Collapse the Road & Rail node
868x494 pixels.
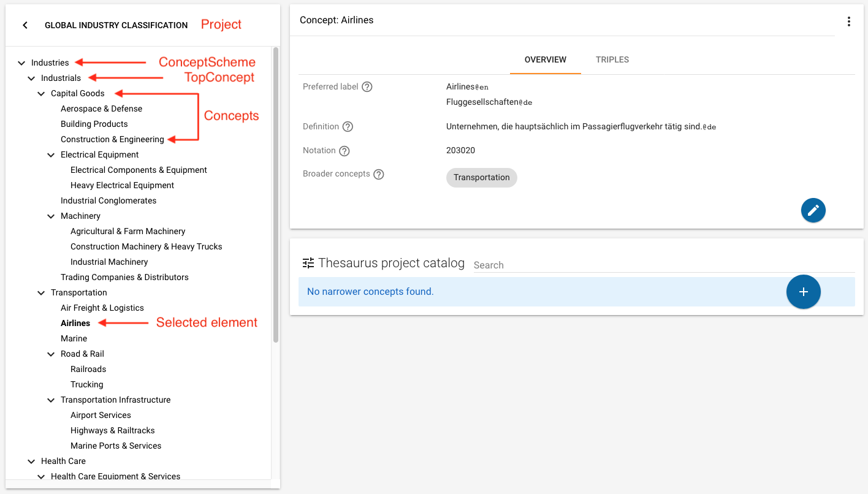pos(51,354)
